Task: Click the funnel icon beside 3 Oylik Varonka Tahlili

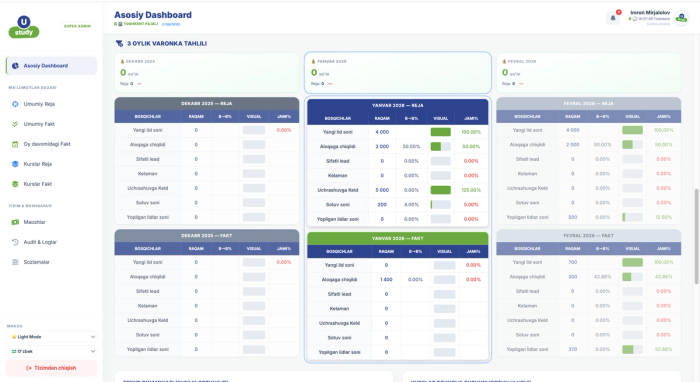Action: point(119,43)
